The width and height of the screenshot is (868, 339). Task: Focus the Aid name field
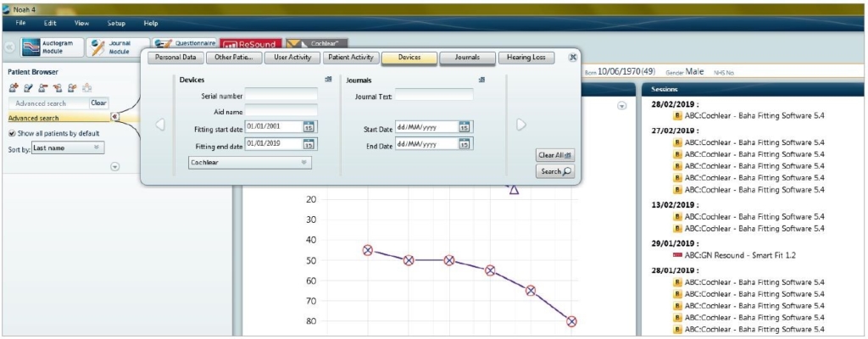[281, 110]
